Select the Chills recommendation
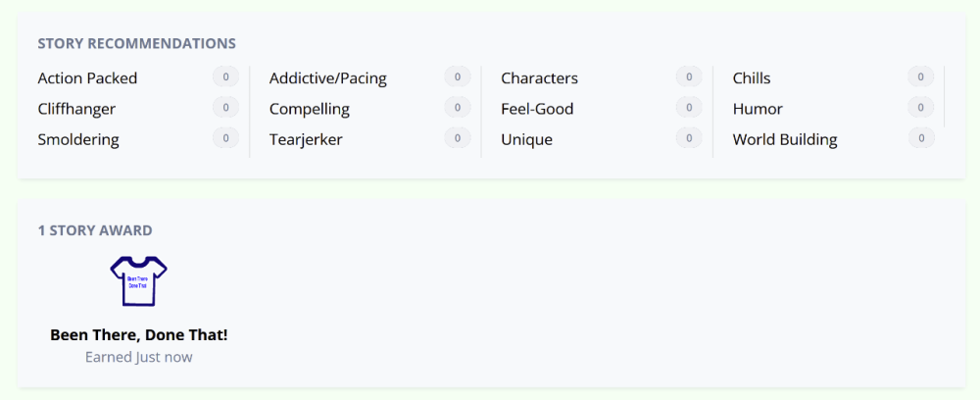980x400 pixels. coord(752,78)
